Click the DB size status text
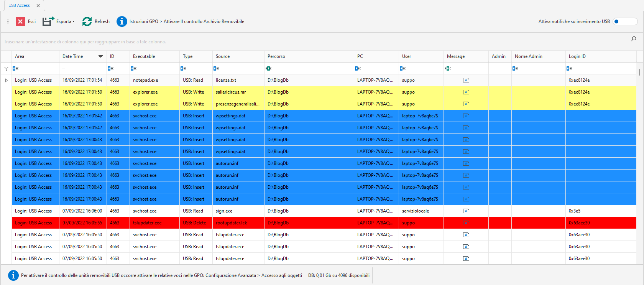The height and width of the screenshot is (285, 644). [x=339, y=275]
